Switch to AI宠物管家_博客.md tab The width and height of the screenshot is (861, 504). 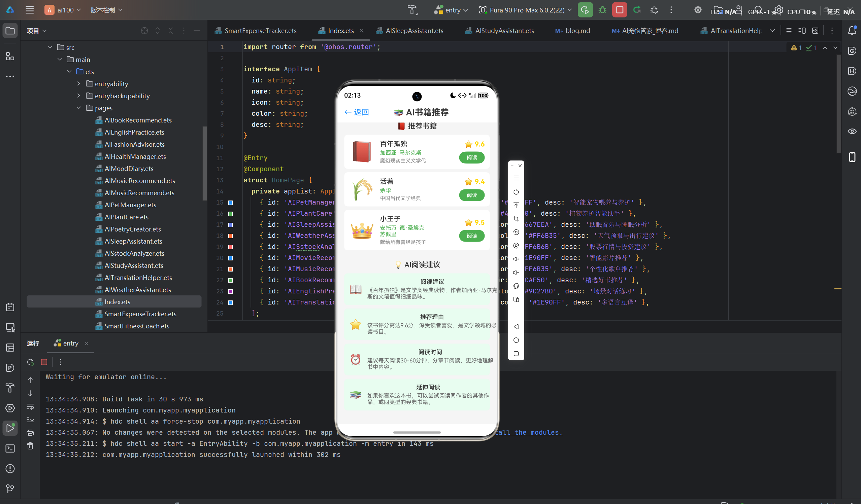[645, 31]
